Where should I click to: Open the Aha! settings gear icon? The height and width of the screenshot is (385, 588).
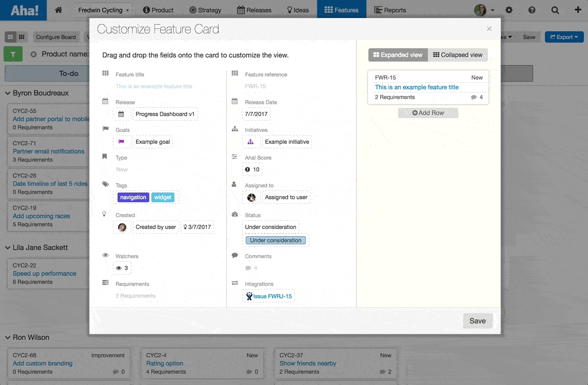(x=509, y=10)
